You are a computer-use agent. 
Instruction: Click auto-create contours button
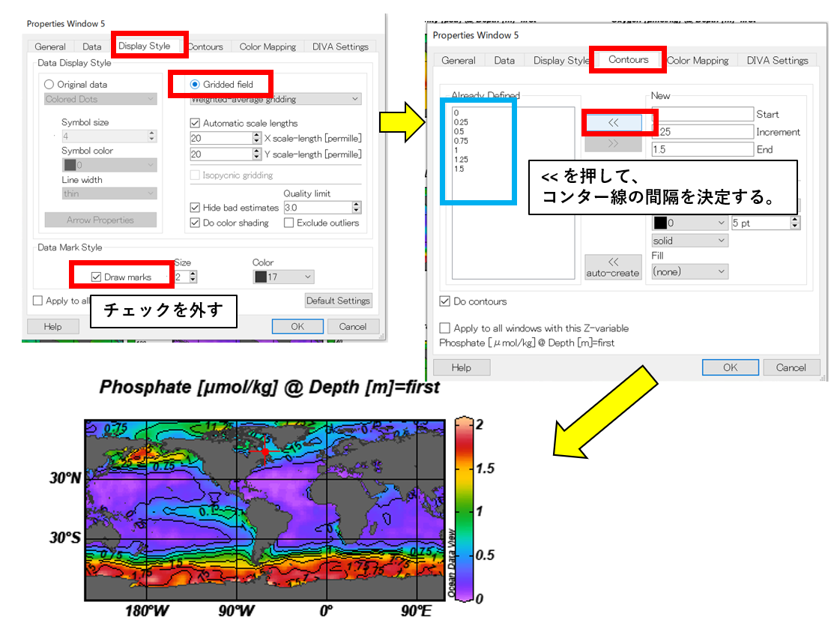pyautogui.click(x=613, y=267)
